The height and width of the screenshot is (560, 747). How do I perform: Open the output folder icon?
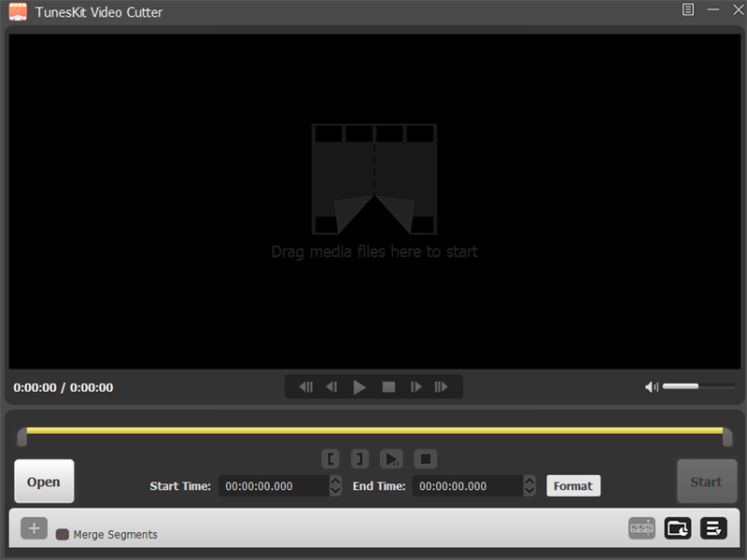(x=678, y=528)
